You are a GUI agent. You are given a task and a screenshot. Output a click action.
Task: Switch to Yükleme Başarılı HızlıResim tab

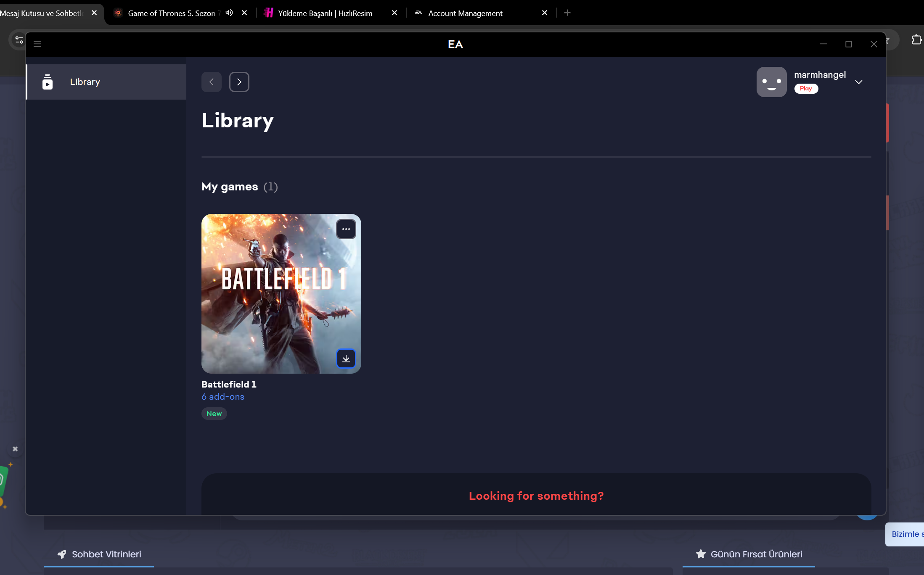(x=325, y=13)
